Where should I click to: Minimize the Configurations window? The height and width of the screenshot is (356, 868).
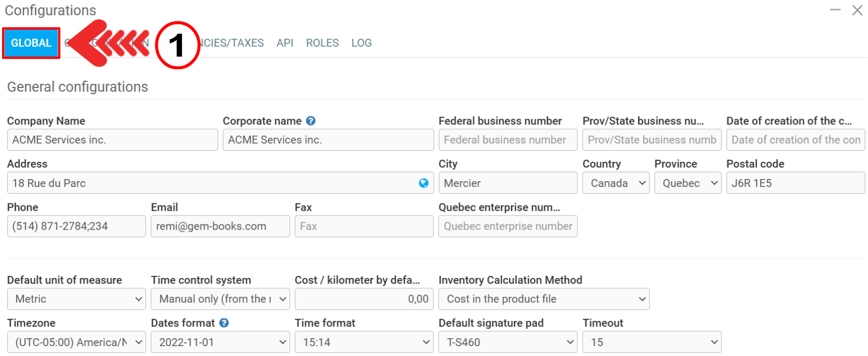click(835, 10)
